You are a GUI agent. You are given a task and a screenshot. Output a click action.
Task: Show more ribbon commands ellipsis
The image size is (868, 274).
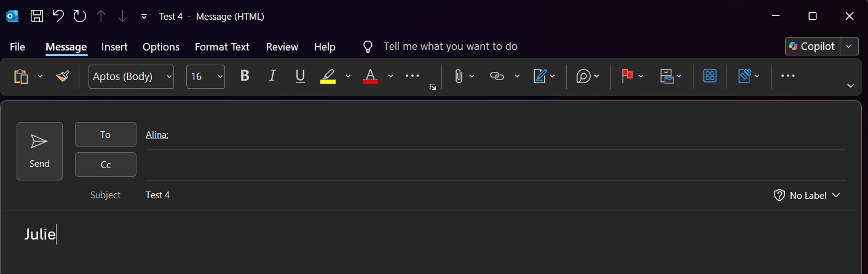(x=788, y=76)
